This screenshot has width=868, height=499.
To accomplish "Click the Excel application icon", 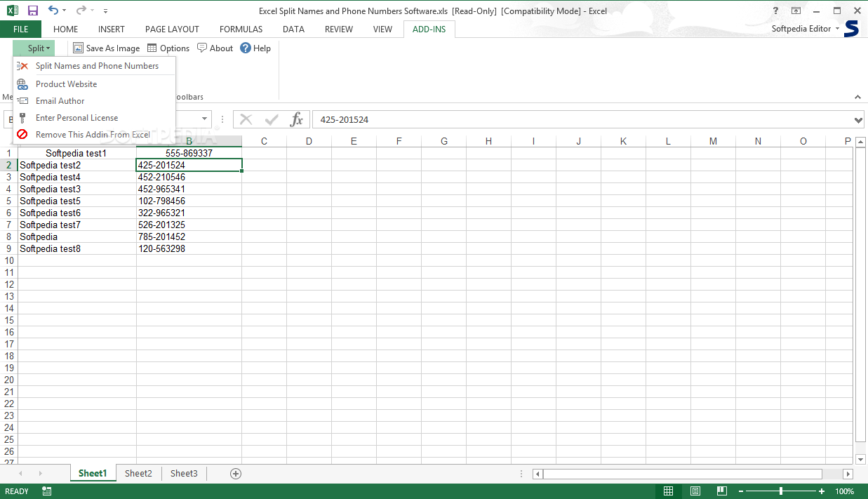I will click(13, 11).
